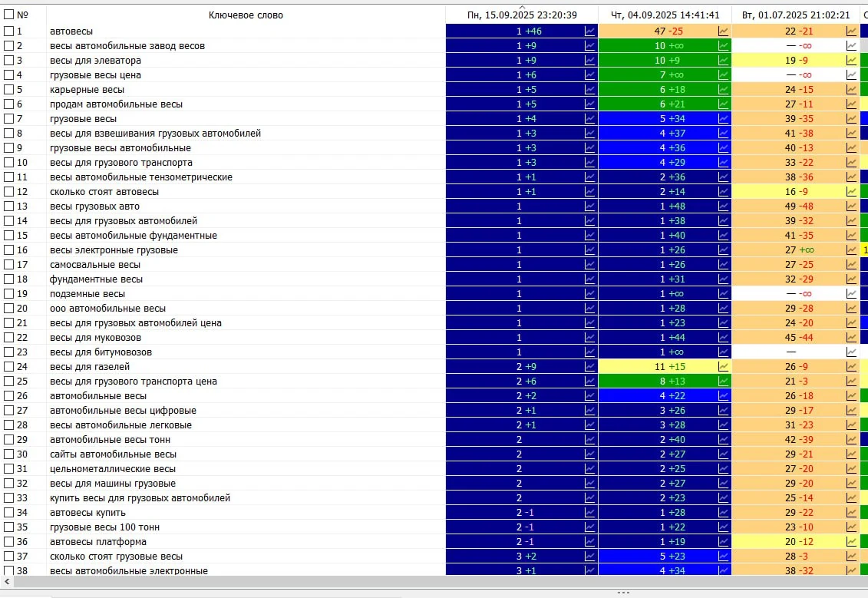The height and width of the screenshot is (598, 868).
Task: View 04.09.2025 chart for 'весы для газелей'
Action: (723, 366)
